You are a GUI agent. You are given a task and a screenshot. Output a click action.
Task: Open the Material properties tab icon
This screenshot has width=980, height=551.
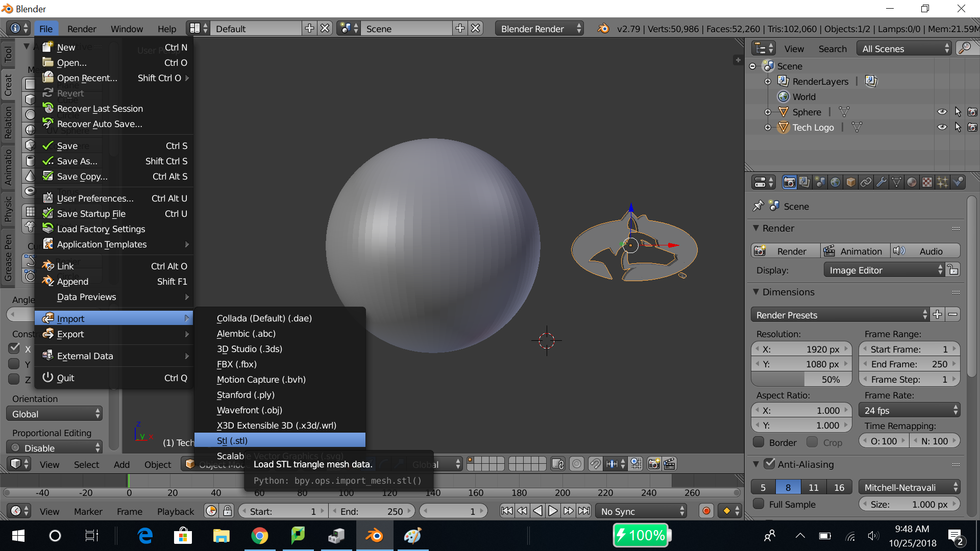pyautogui.click(x=912, y=182)
